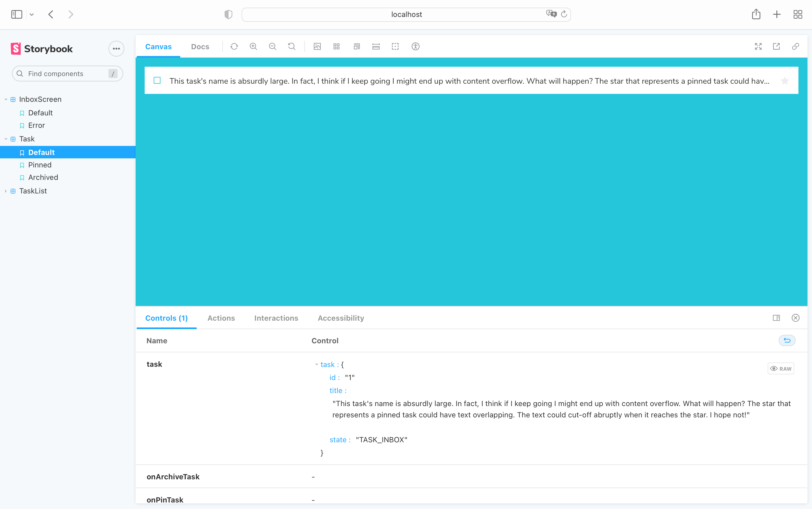Switch to the Actions tab
The width and height of the screenshot is (812, 509).
[x=222, y=318]
